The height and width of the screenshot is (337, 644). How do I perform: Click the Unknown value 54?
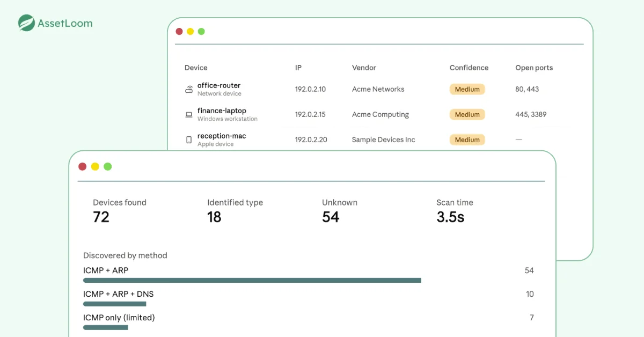click(x=331, y=217)
